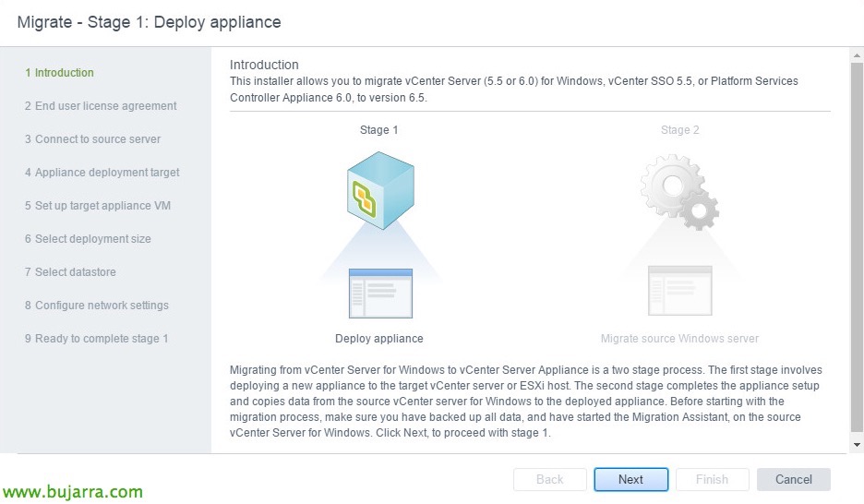This screenshot has height=504, width=864.
Task: Choose Select deployment size step
Action: click(88, 239)
